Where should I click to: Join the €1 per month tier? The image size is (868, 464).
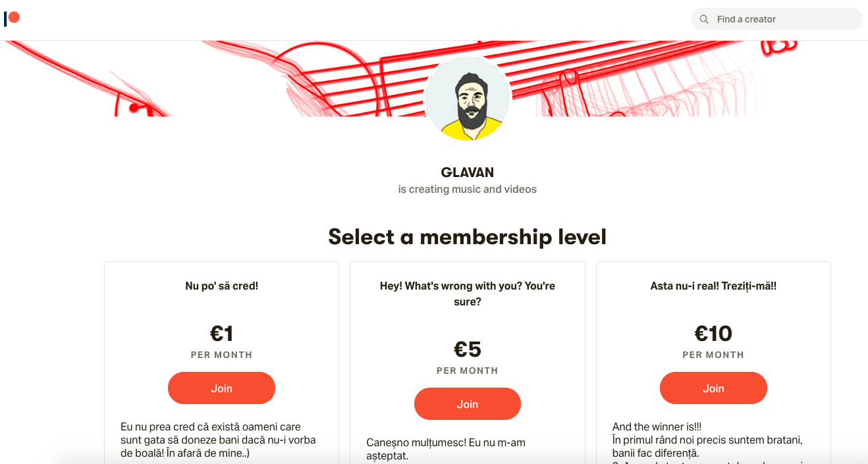point(221,388)
